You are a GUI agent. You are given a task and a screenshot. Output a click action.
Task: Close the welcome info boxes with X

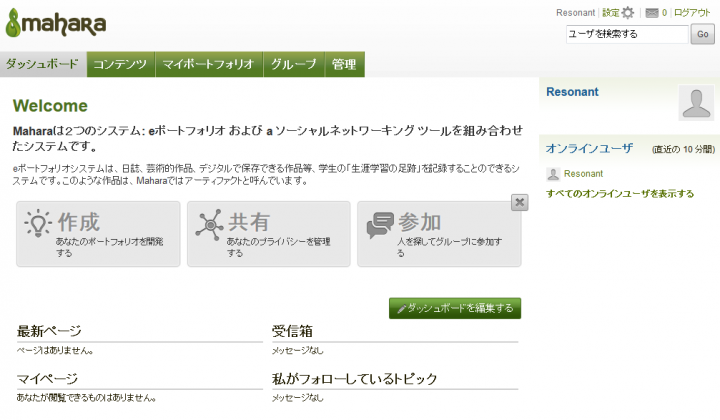pos(519,202)
